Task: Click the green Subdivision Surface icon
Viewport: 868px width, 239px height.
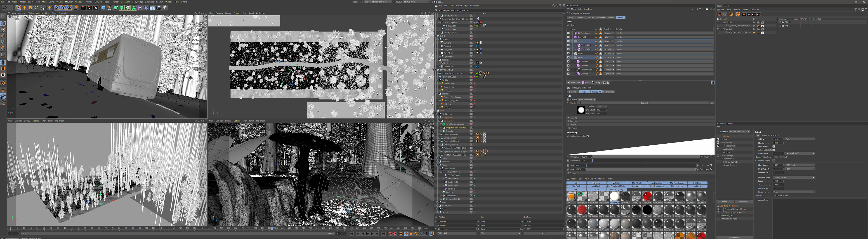Action: [x=116, y=8]
